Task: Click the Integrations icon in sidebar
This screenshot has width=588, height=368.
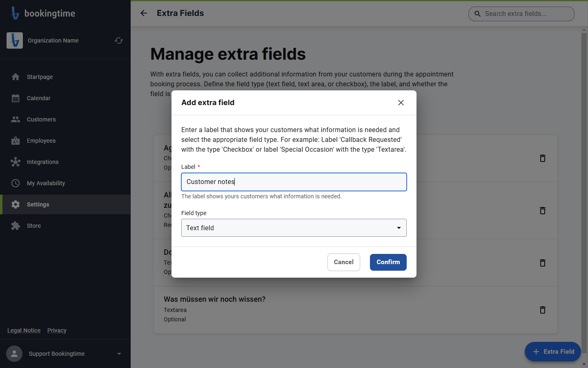Action: point(16,162)
